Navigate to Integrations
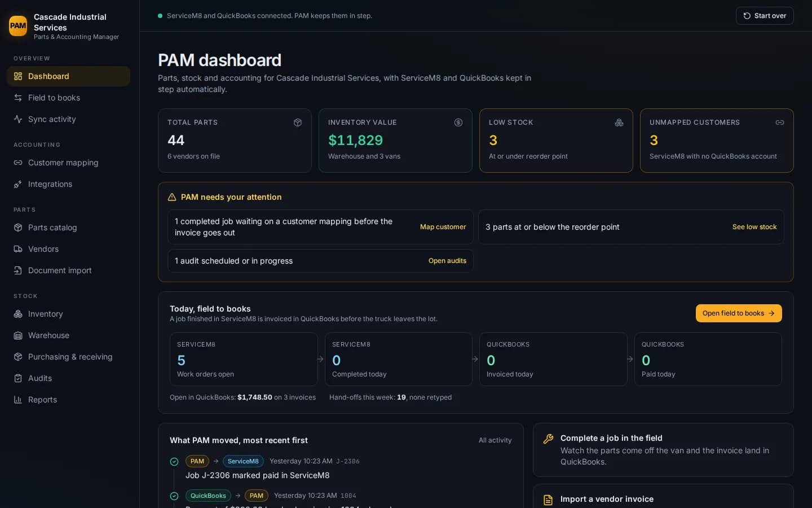812x508 pixels. click(68, 184)
